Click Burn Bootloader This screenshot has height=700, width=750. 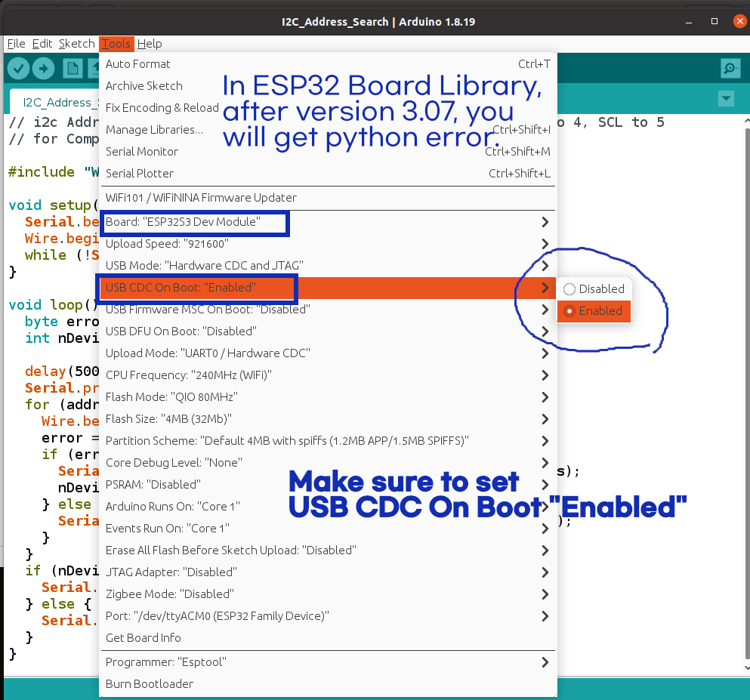pos(328,684)
